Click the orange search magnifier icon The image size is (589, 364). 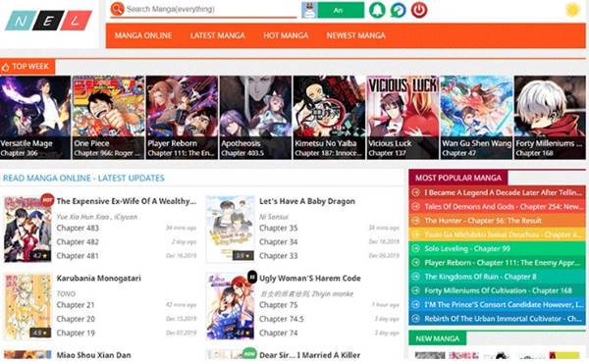[117, 9]
